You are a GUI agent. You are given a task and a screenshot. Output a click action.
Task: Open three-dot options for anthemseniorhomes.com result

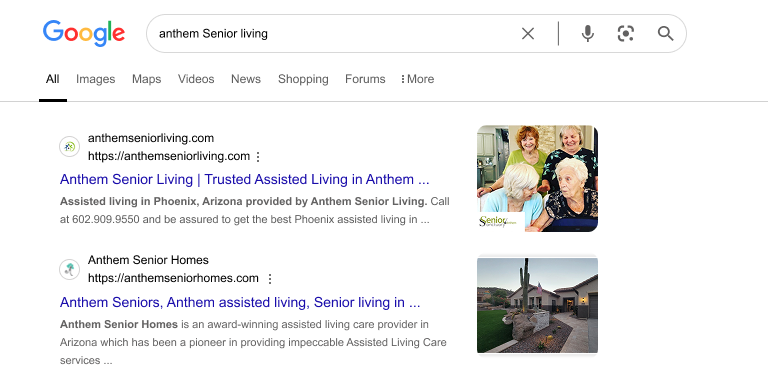269,279
